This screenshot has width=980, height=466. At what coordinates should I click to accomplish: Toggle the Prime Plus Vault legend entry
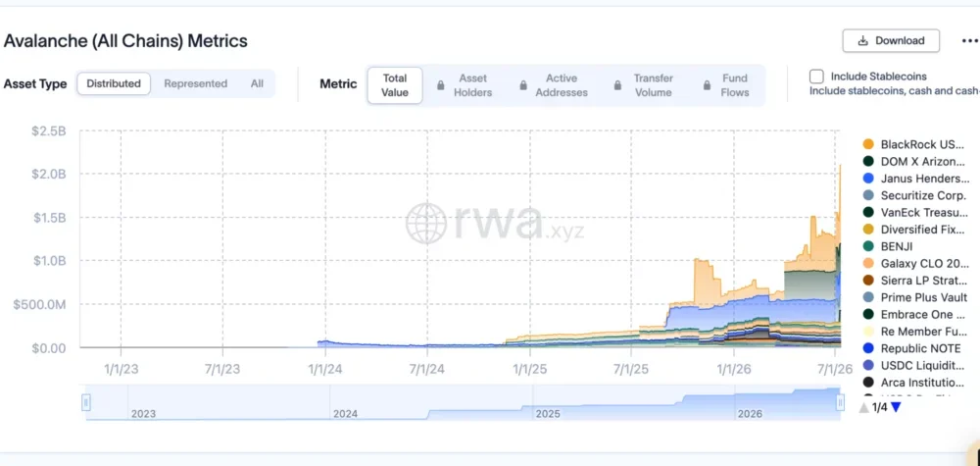point(915,297)
